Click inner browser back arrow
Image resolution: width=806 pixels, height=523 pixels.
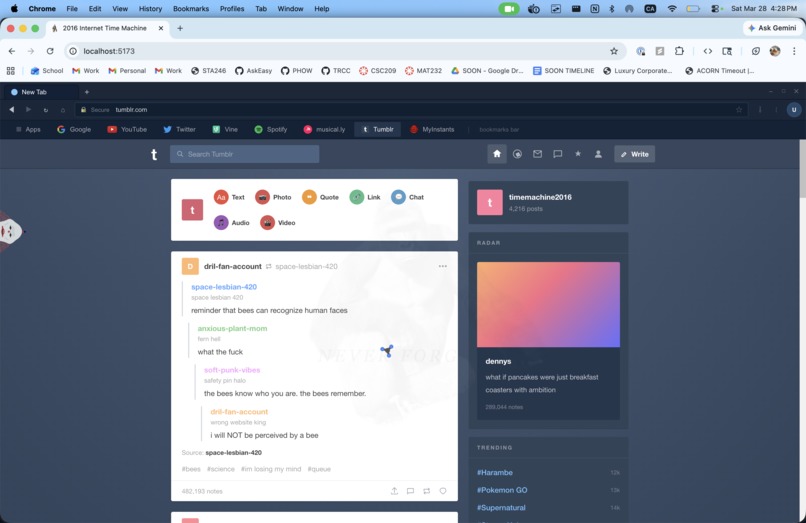11,110
